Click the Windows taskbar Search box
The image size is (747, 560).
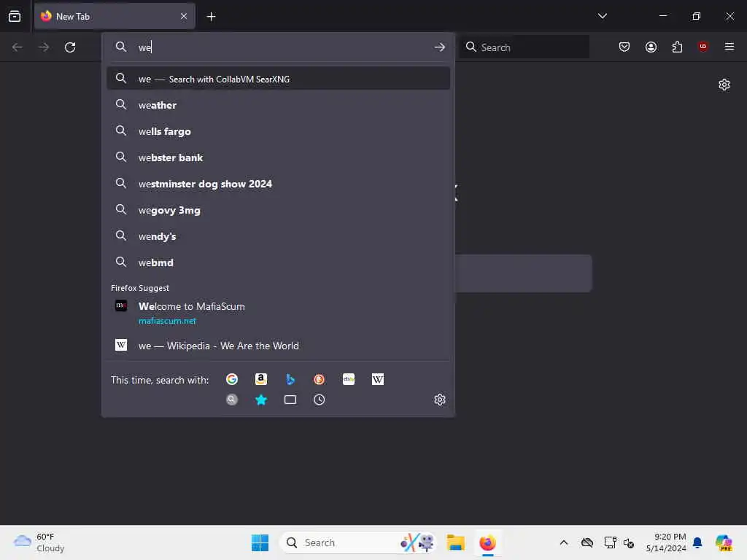click(x=358, y=542)
